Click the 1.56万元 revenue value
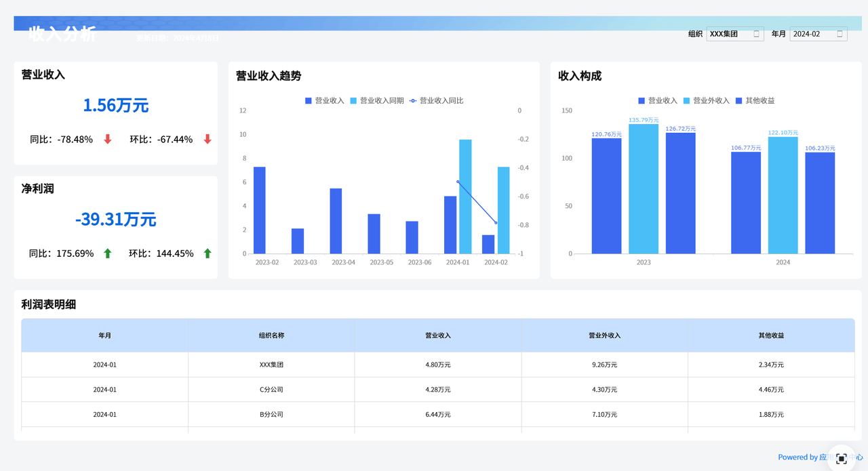 click(x=116, y=105)
